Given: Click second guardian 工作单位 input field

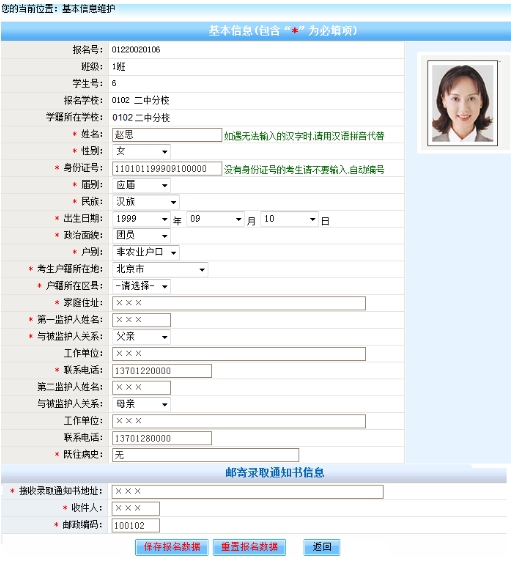Looking at the screenshot, I should point(239,421).
